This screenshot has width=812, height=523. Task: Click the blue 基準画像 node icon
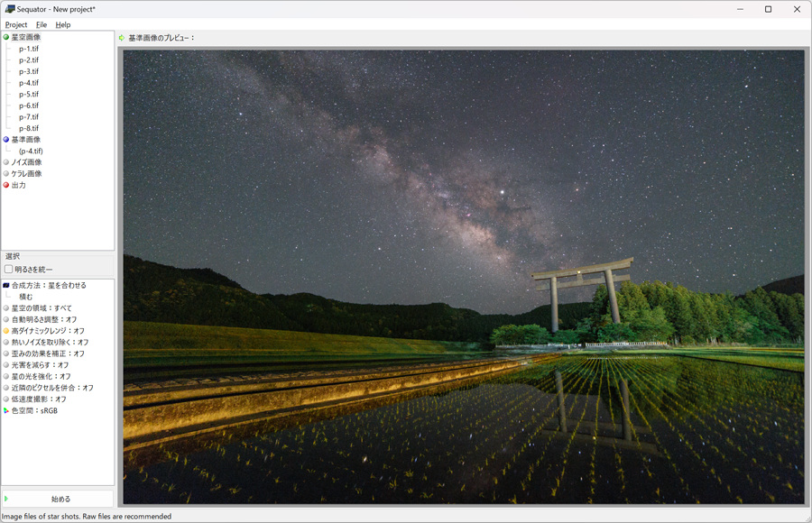(x=6, y=140)
